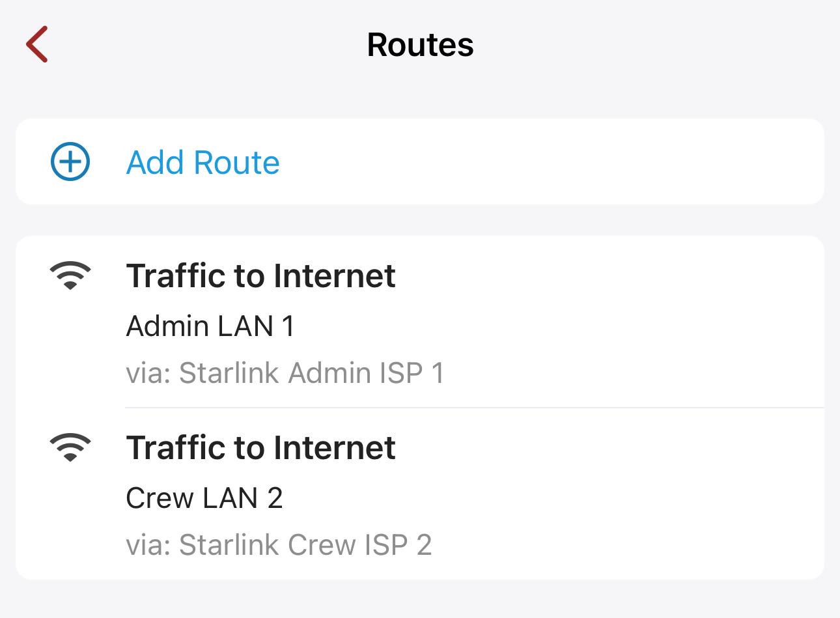Click the Wi-Fi icon beside Crew LAN 2
The height and width of the screenshot is (618, 840).
point(70,447)
